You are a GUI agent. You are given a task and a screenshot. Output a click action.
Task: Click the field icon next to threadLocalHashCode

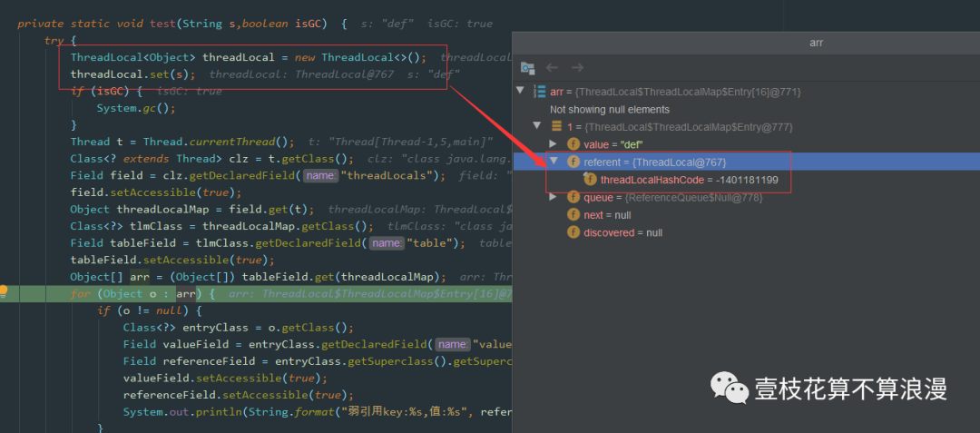coord(590,180)
